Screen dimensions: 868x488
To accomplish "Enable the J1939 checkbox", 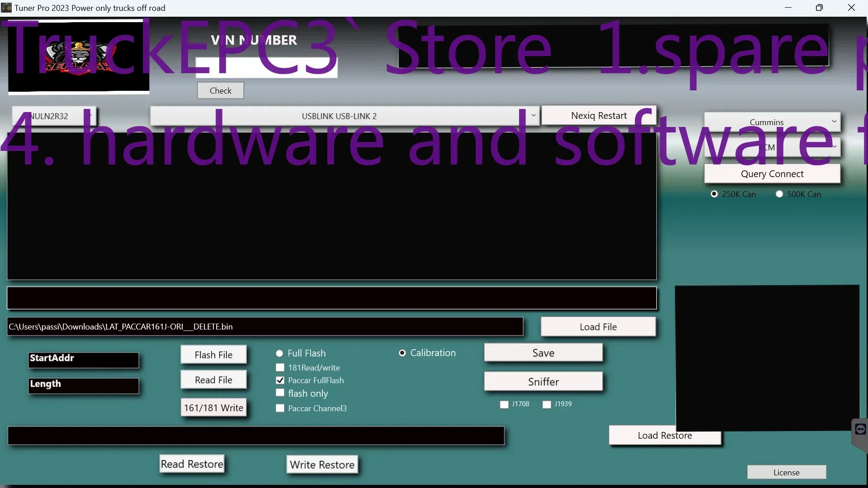I will point(547,404).
